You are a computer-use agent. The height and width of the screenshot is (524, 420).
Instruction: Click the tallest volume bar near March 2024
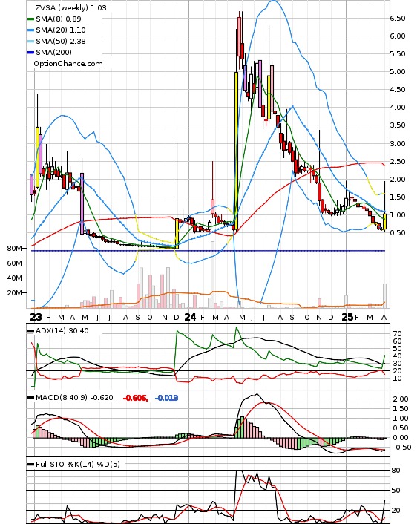pyautogui.click(x=212, y=275)
